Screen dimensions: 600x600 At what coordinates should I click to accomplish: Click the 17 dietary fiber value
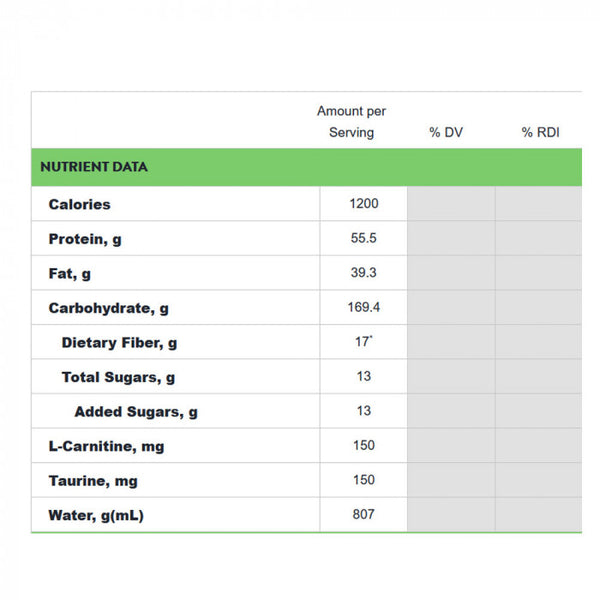pos(363,342)
